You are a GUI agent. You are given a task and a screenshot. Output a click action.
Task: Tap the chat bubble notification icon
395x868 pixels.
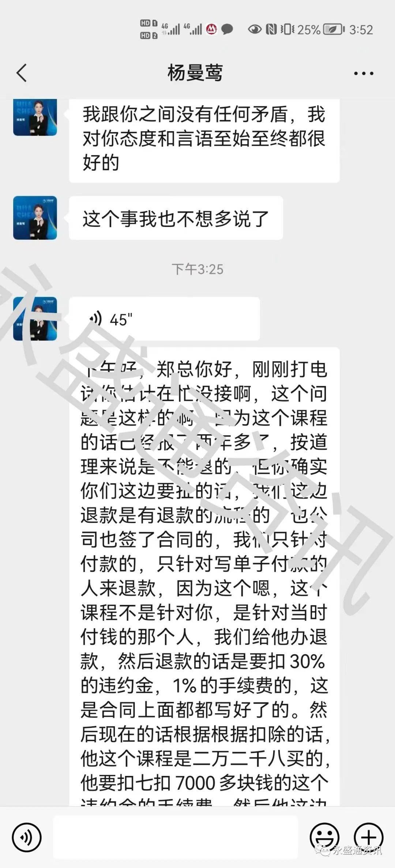[227, 29]
